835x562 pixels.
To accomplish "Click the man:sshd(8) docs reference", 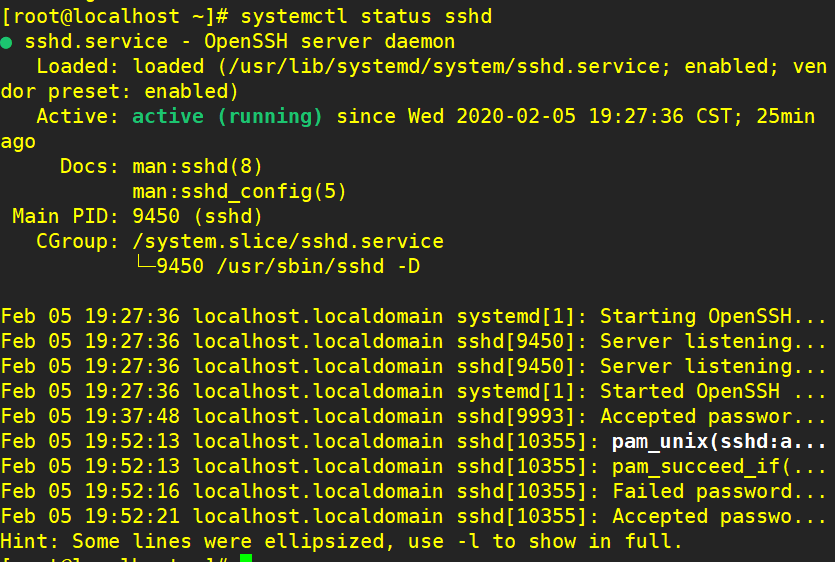I will click(x=197, y=166).
